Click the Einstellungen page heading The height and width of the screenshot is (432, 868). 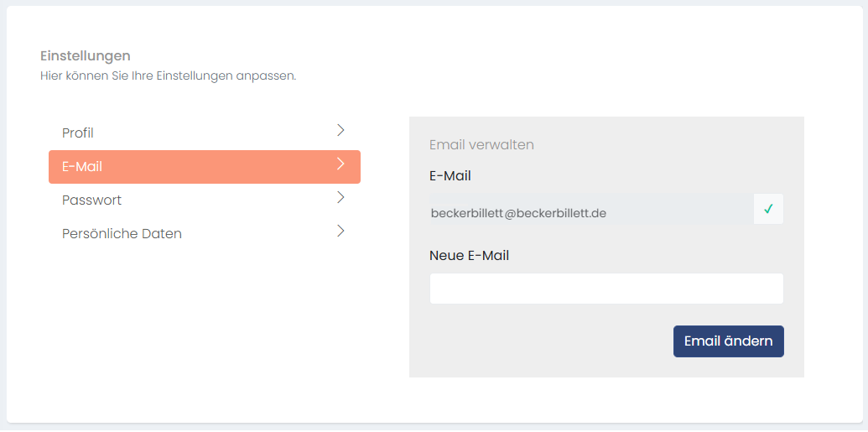tap(86, 56)
